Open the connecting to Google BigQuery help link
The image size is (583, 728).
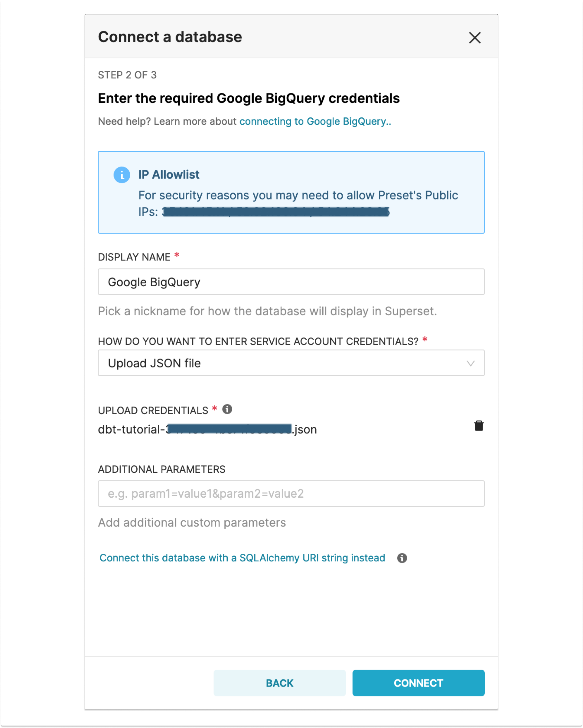pyautogui.click(x=315, y=122)
